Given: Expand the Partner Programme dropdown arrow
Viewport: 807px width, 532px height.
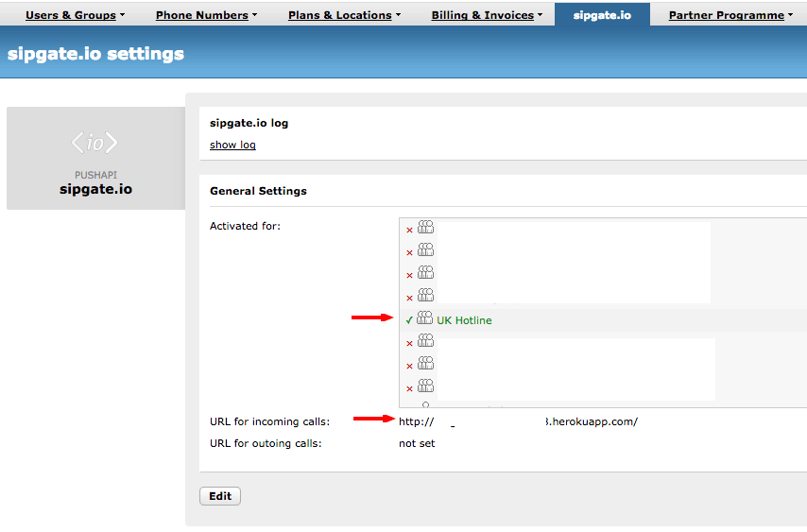Looking at the screenshot, I should click(x=791, y=15).
